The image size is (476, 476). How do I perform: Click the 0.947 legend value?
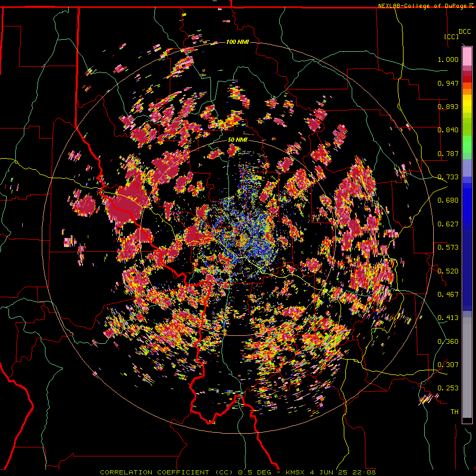pyautogui.click(x=448, y=83)
